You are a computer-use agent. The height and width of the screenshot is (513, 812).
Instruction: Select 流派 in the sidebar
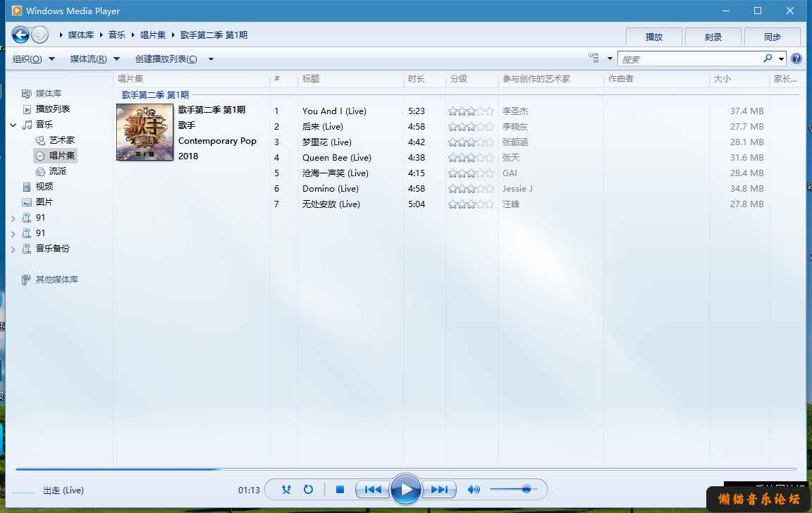58,171
